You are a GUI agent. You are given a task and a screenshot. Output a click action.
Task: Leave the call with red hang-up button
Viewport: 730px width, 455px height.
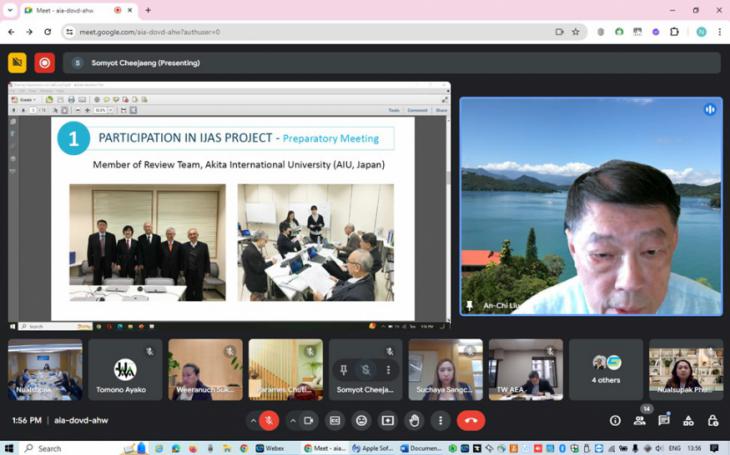[x=471, y=421]
